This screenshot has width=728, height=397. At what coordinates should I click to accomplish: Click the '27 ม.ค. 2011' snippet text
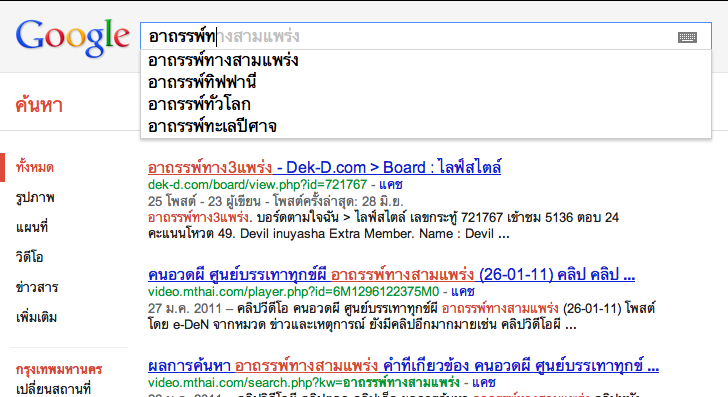[x=185, y=308]
